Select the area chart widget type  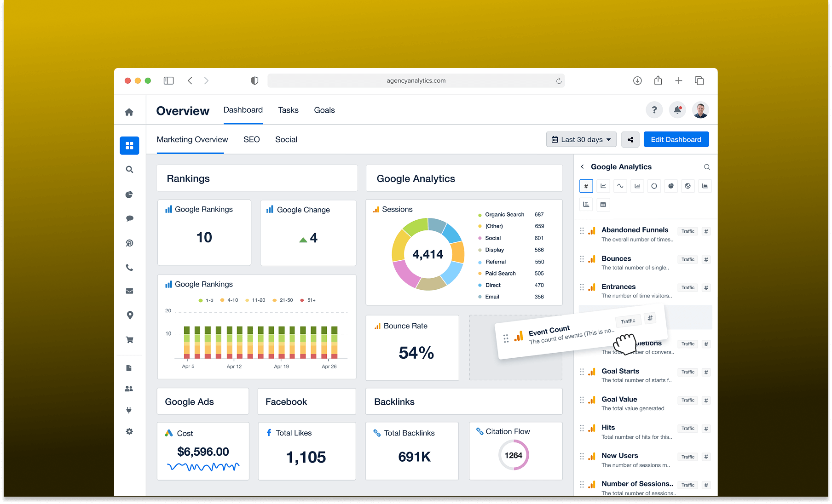click(705, 186)
